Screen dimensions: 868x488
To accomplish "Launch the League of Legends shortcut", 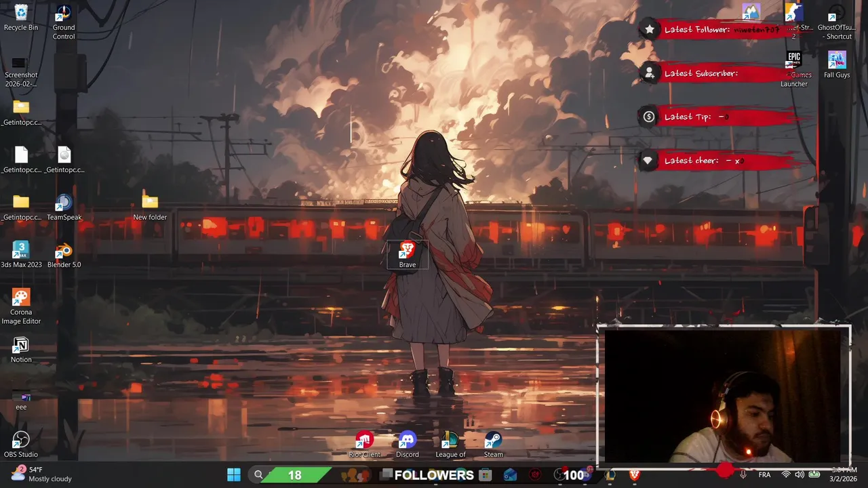I will tap(450, 445).
